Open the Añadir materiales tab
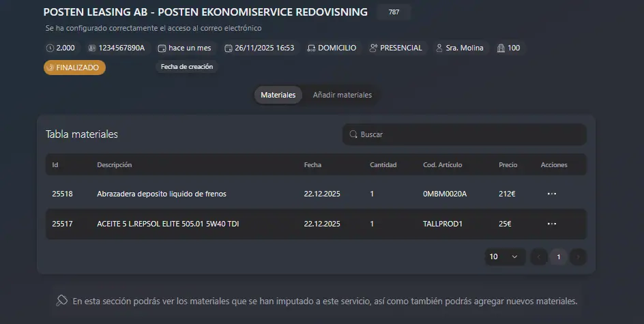Viewport: 644px width, 324px height. tap(342, 95)
